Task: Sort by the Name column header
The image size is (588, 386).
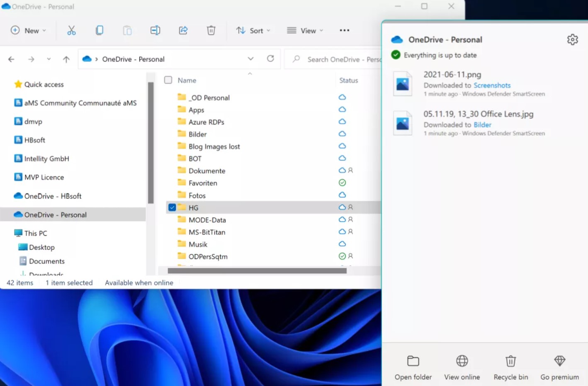Action: [187, 80]
